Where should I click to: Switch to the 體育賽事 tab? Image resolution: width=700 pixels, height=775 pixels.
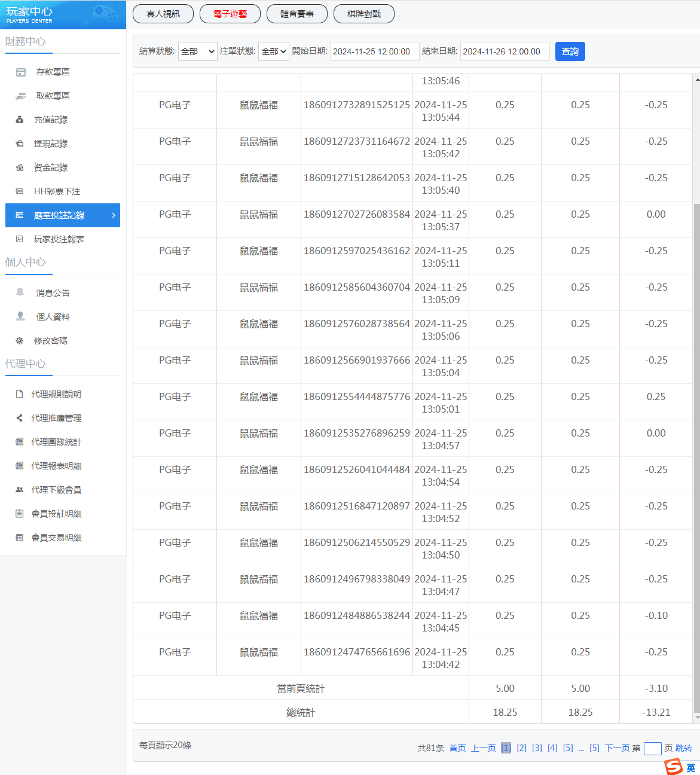[297, 14]
